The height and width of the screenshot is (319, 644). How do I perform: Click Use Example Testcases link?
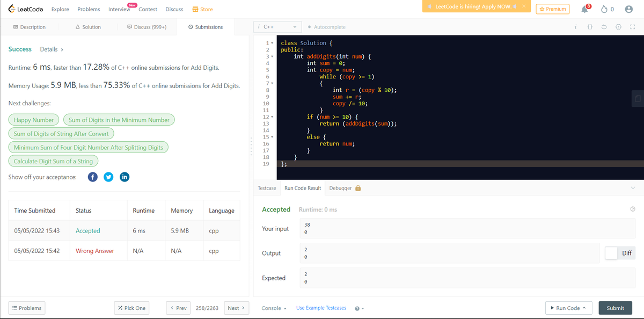(x=321, y=308)
